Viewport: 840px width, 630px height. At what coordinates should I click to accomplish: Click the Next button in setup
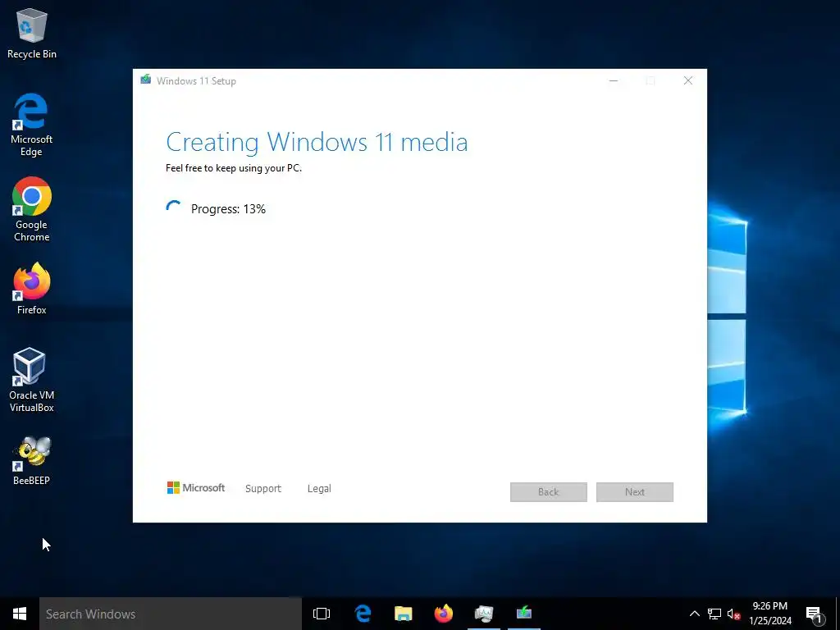635,492
